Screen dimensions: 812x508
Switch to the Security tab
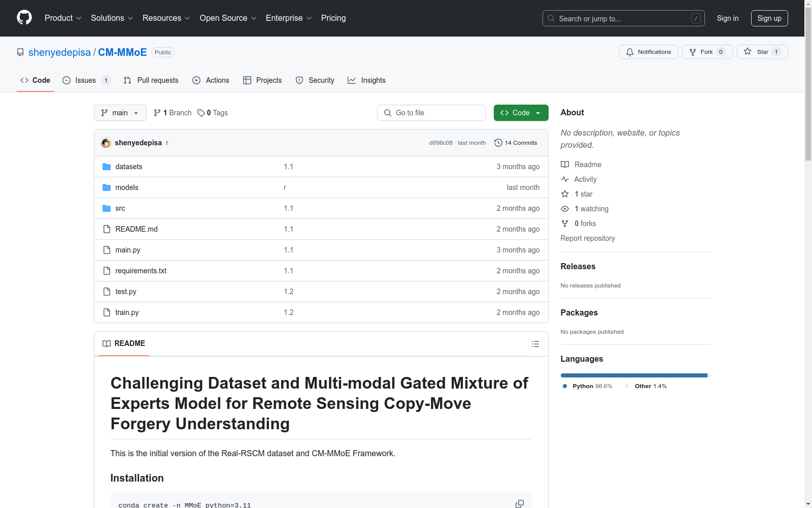click(315, 80)
